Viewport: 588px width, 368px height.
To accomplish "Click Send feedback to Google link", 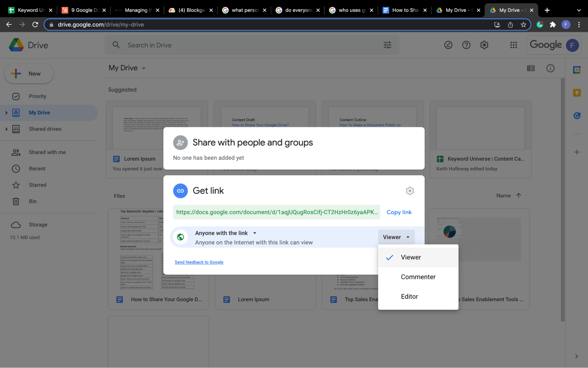I will [x=199, y=262].
